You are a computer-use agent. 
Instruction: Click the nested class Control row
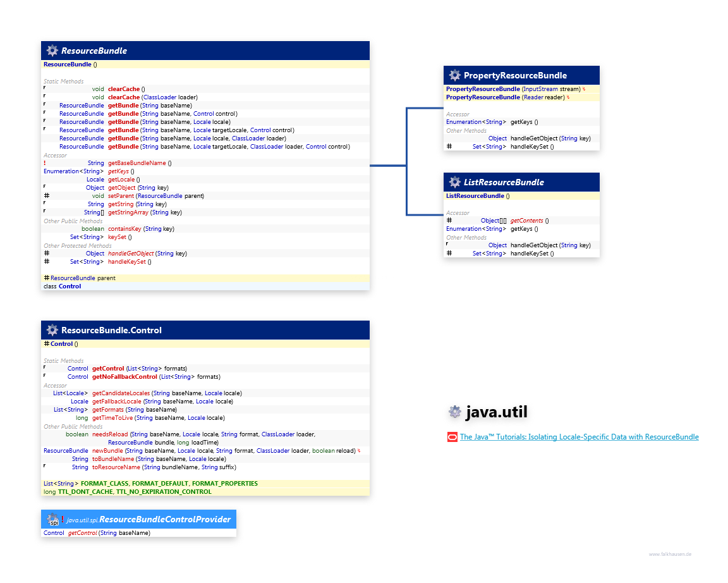coord(62,286)
